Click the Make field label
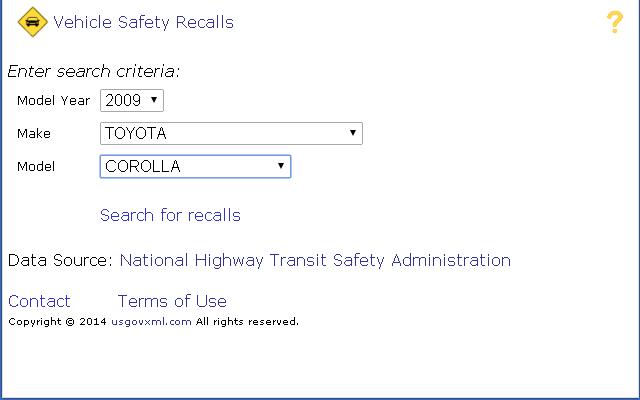The height and width of the screenshot is (400, 640). (x=34, y=134)
